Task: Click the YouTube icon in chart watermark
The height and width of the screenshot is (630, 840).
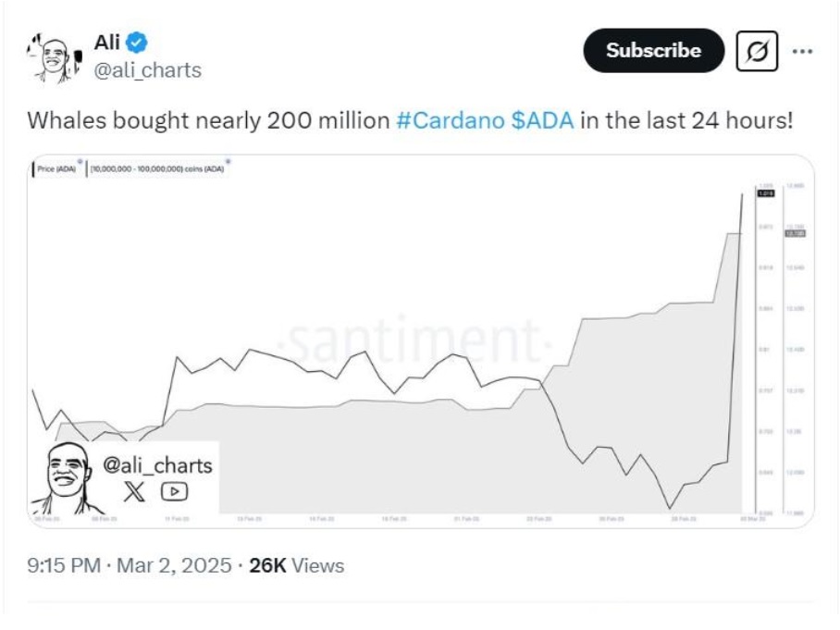Action: [x=174, y=492]
